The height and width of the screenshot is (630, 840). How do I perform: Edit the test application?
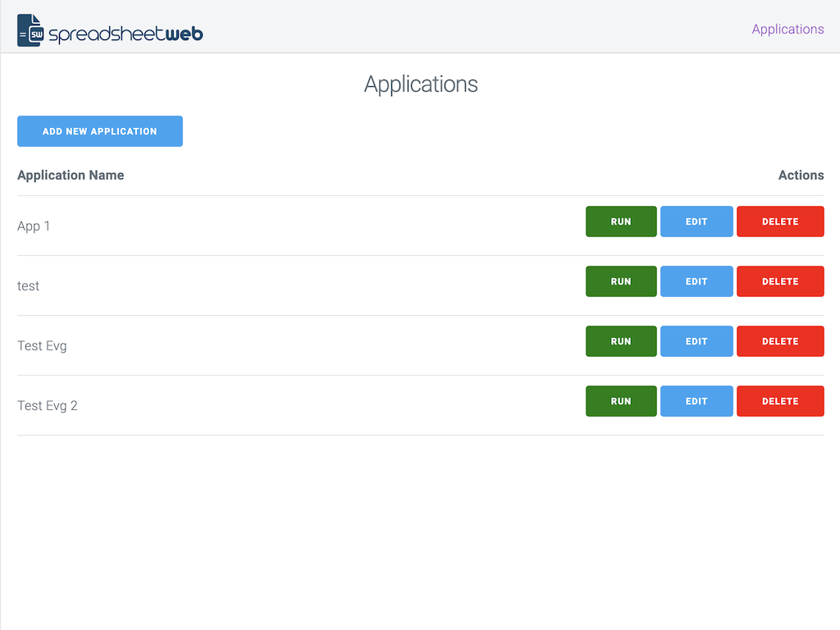pyautogui.click(x=696, y=281)
